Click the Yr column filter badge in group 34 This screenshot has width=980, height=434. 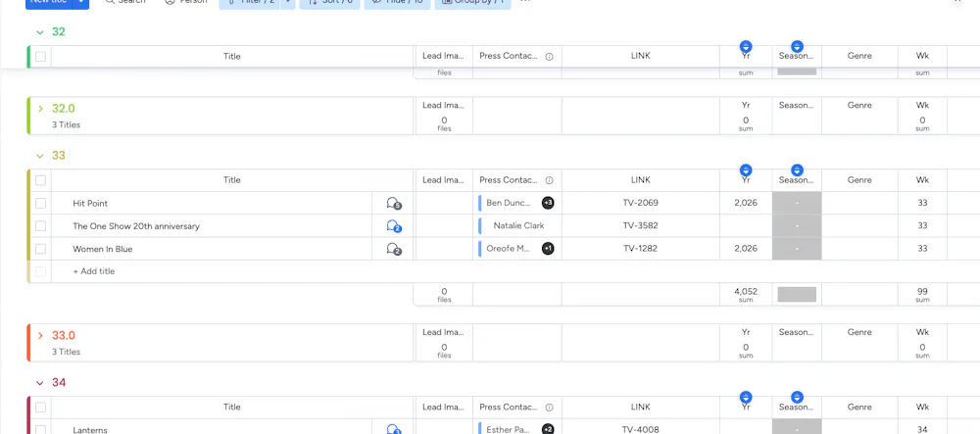tap(746, 397)
